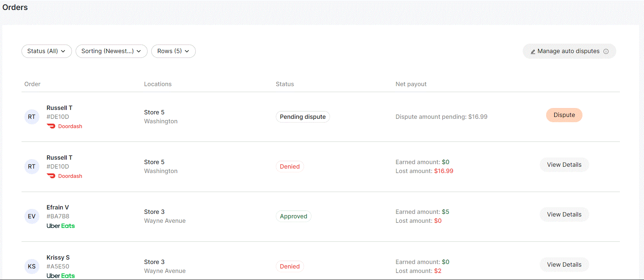Click the EV avatar for Efrain V
644x280 pixels.
click(x=32, y=216)
